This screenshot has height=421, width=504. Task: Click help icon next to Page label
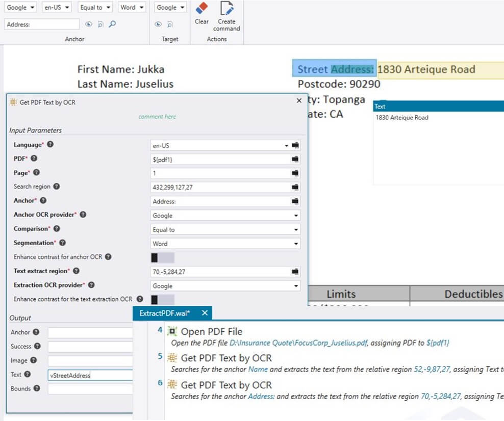pos(36,172)
